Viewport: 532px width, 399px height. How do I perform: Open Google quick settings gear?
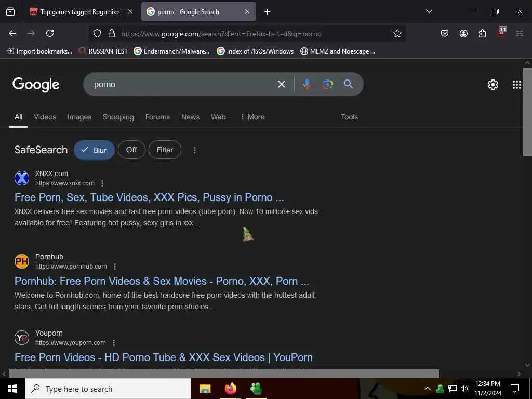(x=493, y=85)
